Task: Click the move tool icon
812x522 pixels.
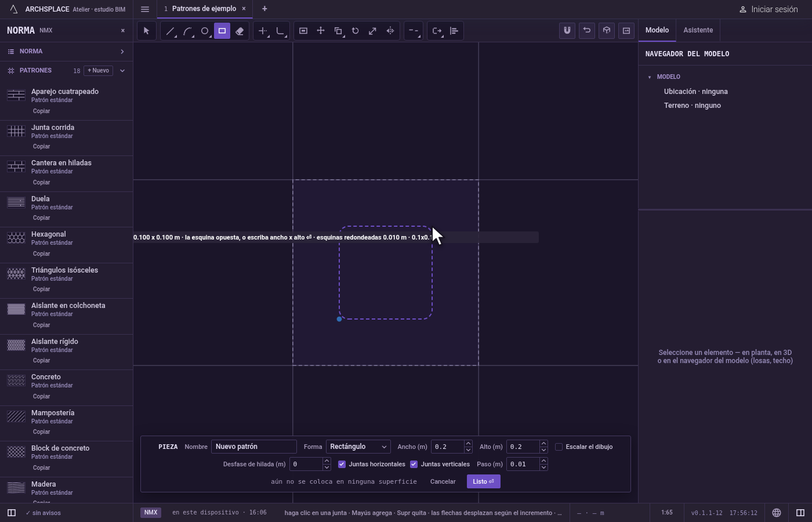Action: tap(321, 31)
